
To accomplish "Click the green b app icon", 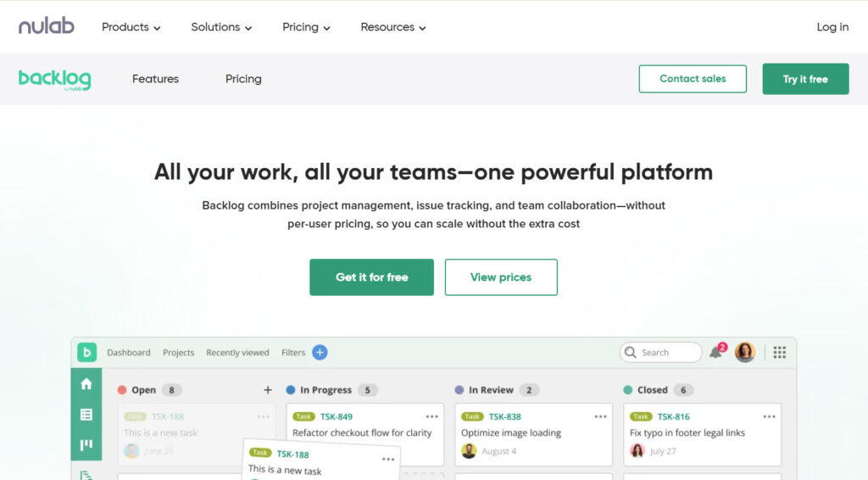I will 87,353.
